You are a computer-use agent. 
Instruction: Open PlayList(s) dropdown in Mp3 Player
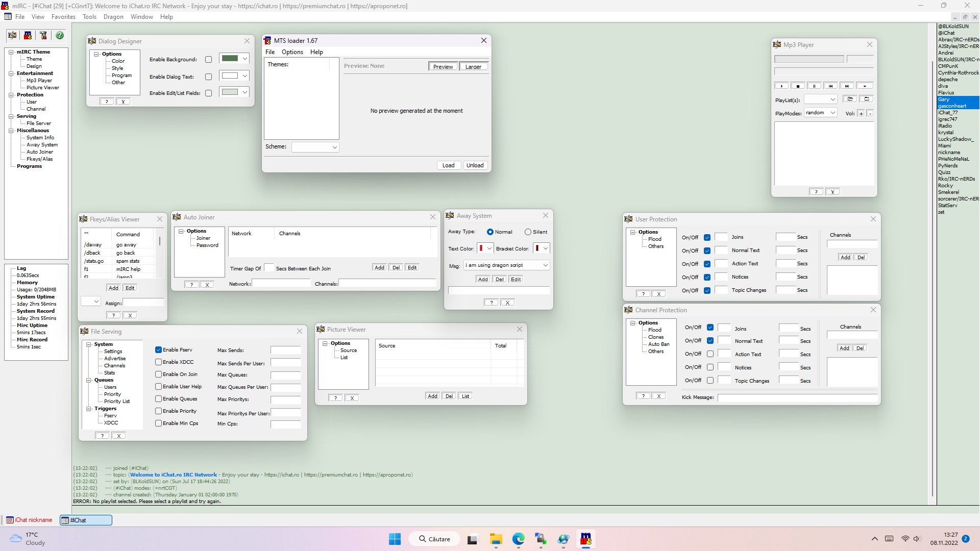pos(820,99)
